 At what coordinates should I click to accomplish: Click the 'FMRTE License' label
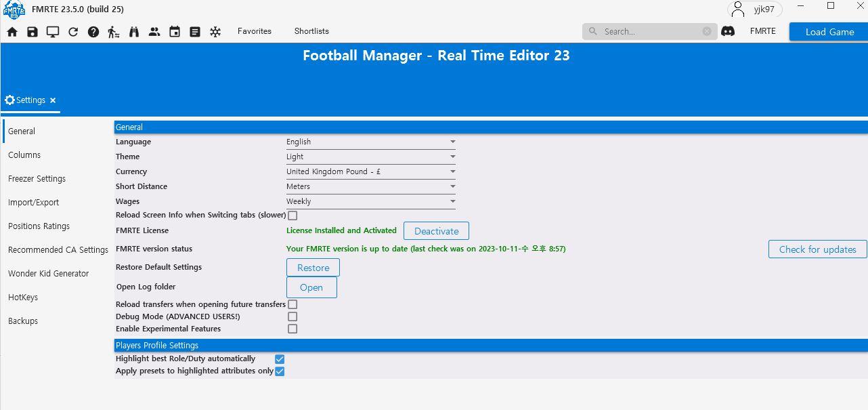coord(142,230)
